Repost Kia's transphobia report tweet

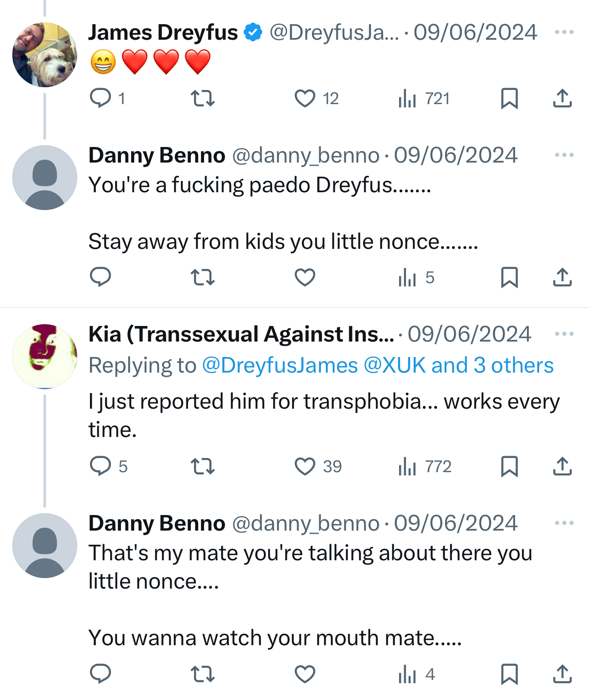[202, 466]
